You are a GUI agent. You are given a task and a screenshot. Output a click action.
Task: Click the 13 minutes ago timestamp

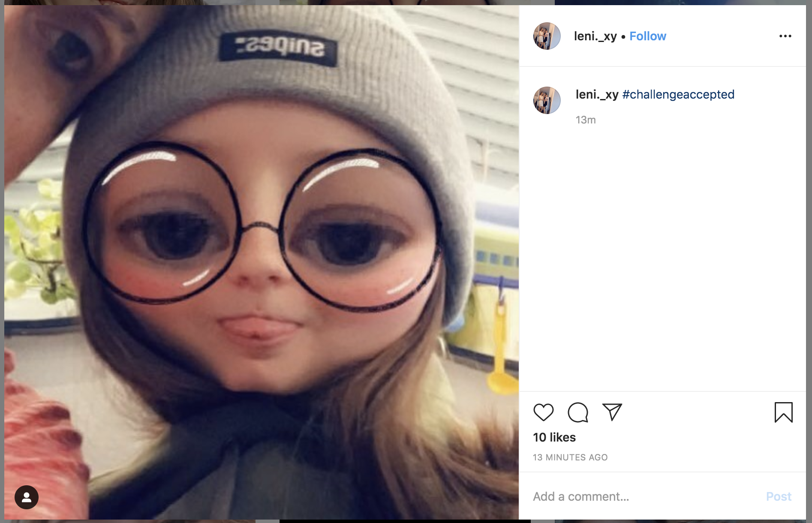pyautogui.click(x=570, y=457)
